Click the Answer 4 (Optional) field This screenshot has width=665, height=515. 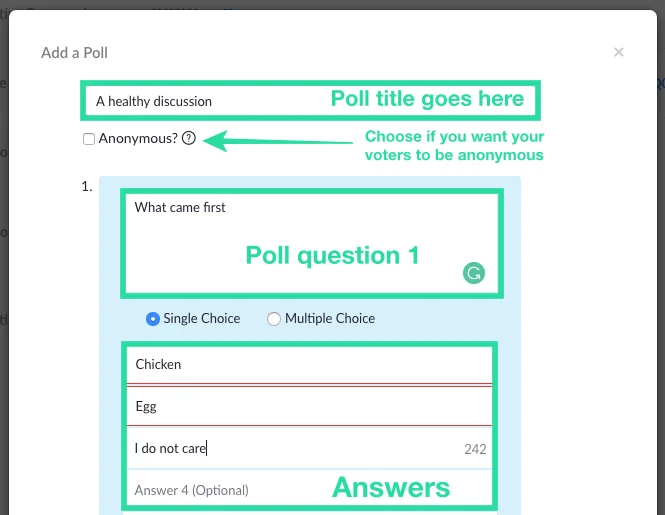(x=220, y=490)
